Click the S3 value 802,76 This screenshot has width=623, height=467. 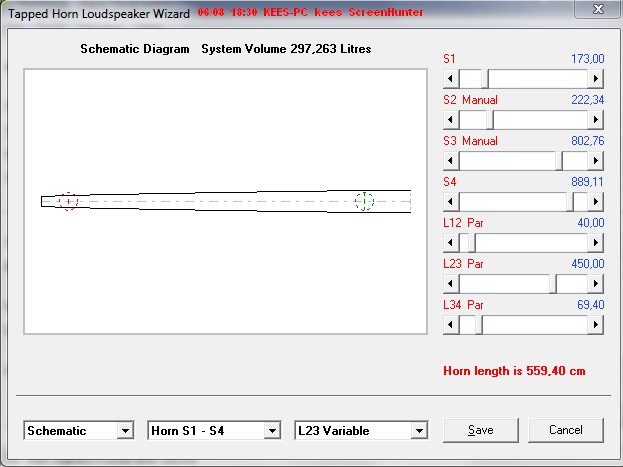[x=588, y=141]
